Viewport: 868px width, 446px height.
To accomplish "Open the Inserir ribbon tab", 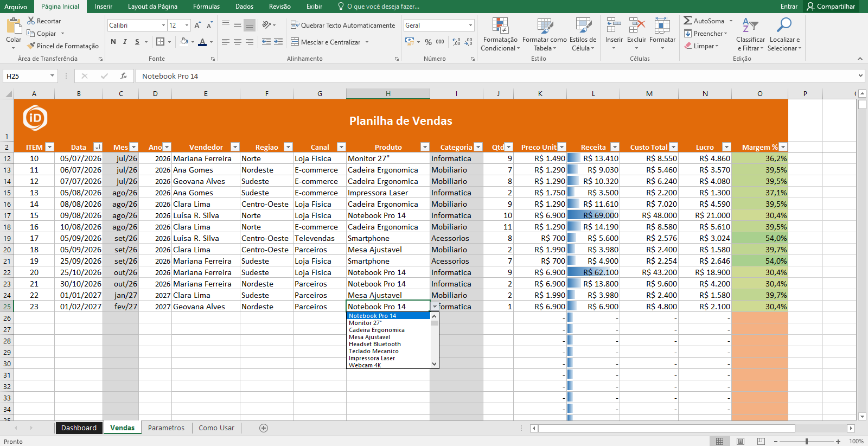I will pyautogui.click(x=104, y=7).
